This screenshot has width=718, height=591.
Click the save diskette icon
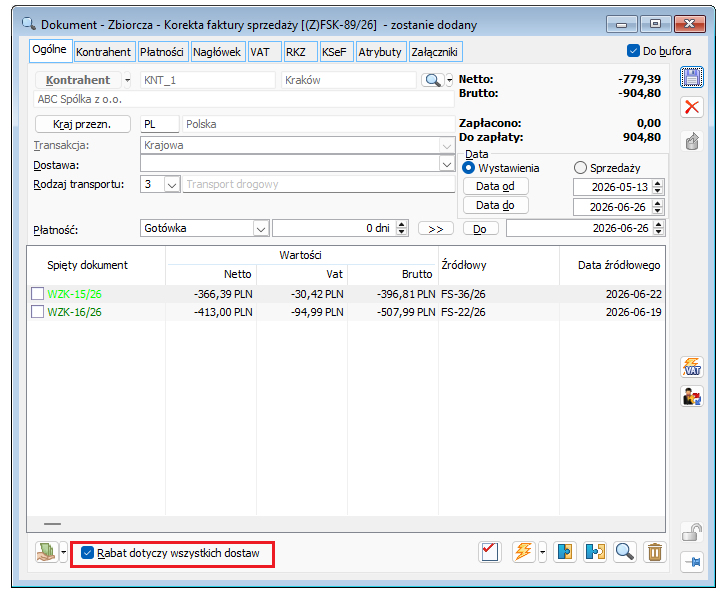coord(691,77)
